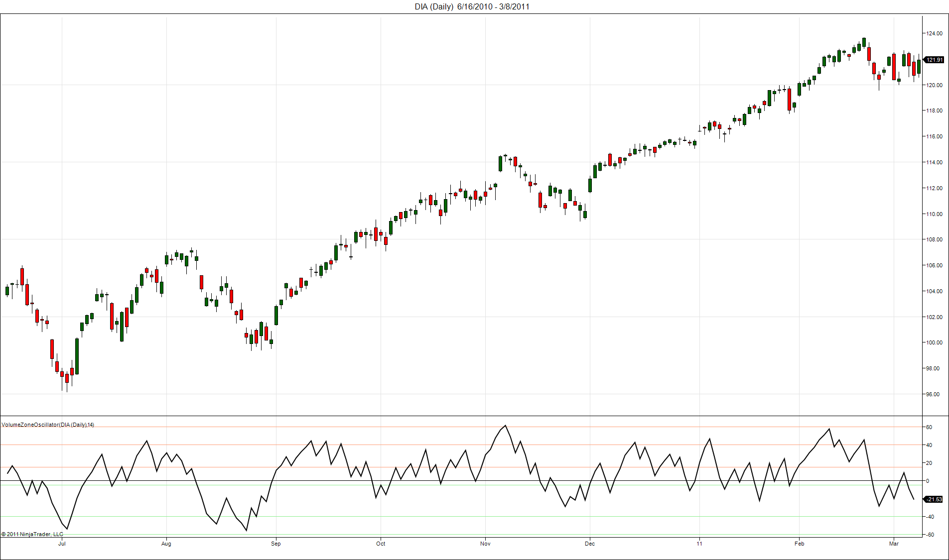
Task: Click the 108.00 price axis label
Action: point(934,239)
